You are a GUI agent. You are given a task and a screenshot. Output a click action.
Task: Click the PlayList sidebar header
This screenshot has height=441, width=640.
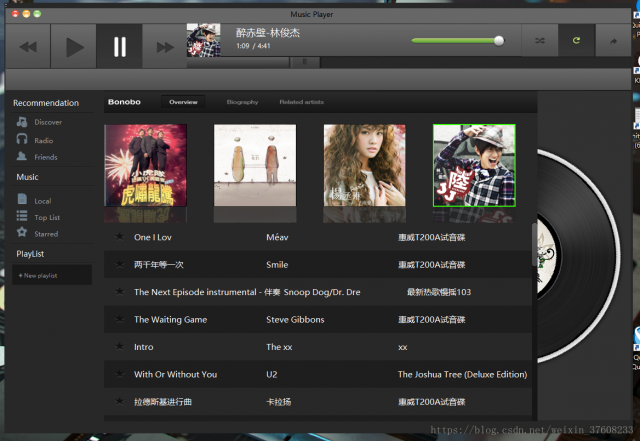[30, 254]
